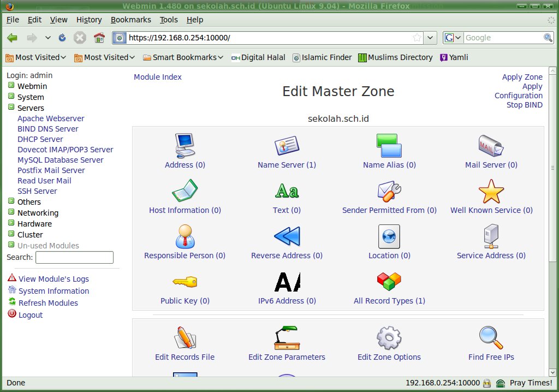Collapse the Servers category in sidebar

pos(11,108)
